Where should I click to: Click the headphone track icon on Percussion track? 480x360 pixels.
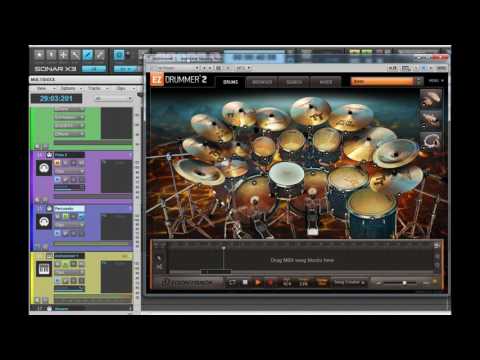click(44, 222)
